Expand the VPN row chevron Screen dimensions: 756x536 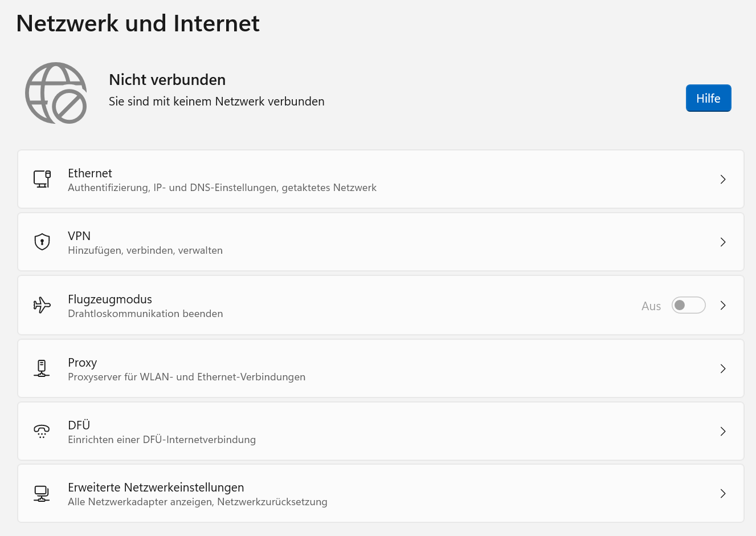point(723,242)
